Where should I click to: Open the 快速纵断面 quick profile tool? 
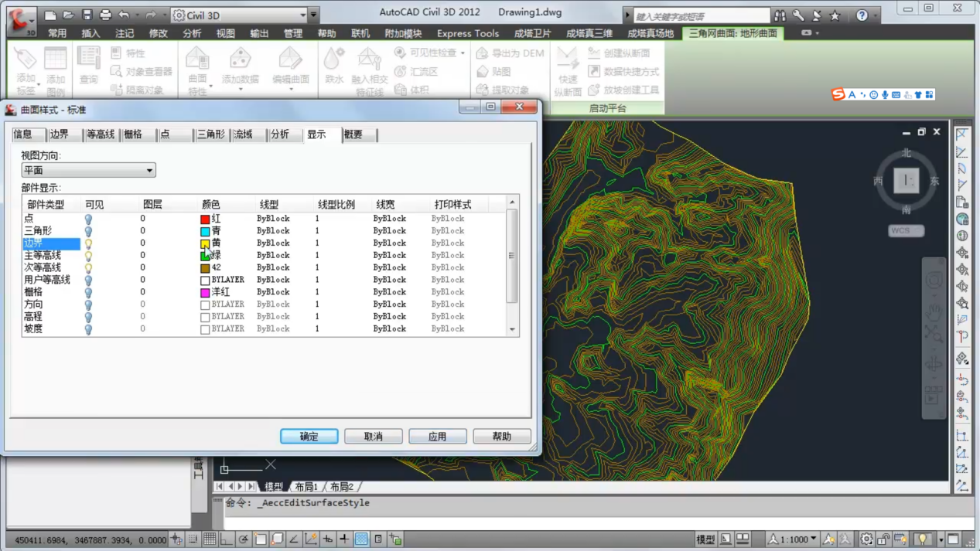click(x=568, y=71)
